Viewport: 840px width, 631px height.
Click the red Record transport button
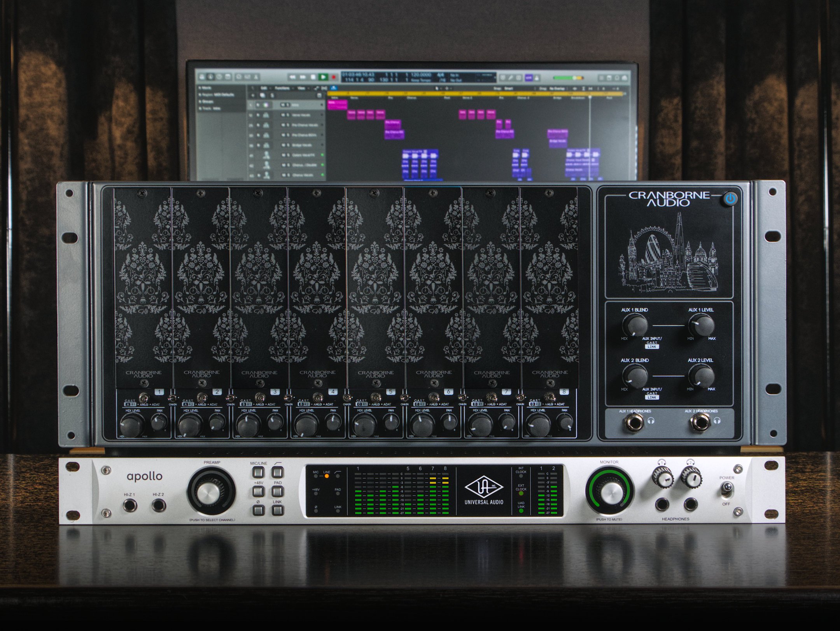(334, 77)
